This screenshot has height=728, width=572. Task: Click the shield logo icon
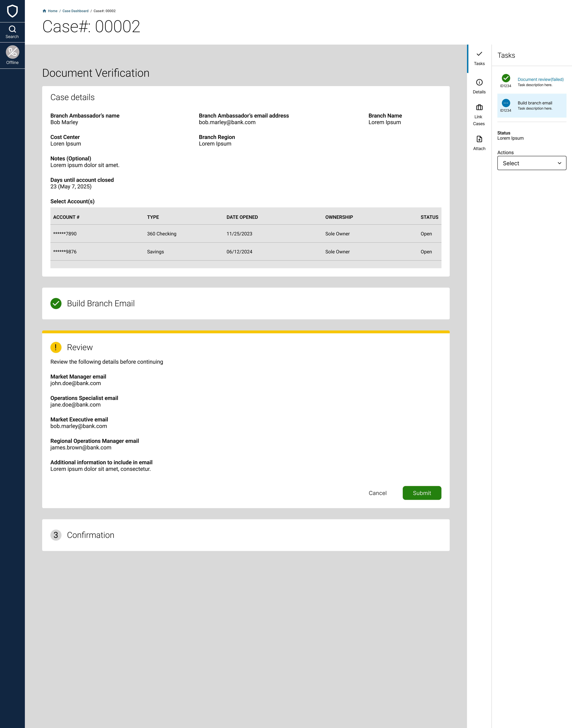point(12,11)
